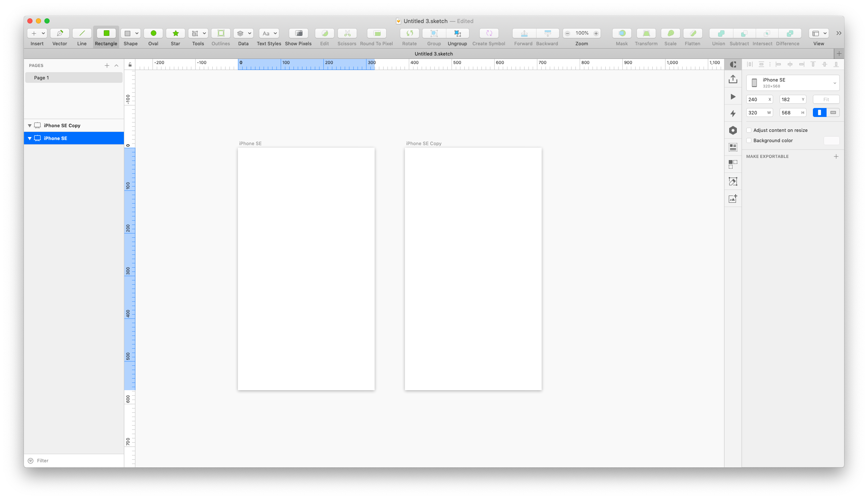
Task: Enable the Background color checkbox
Action: click(x=749, y=140)
